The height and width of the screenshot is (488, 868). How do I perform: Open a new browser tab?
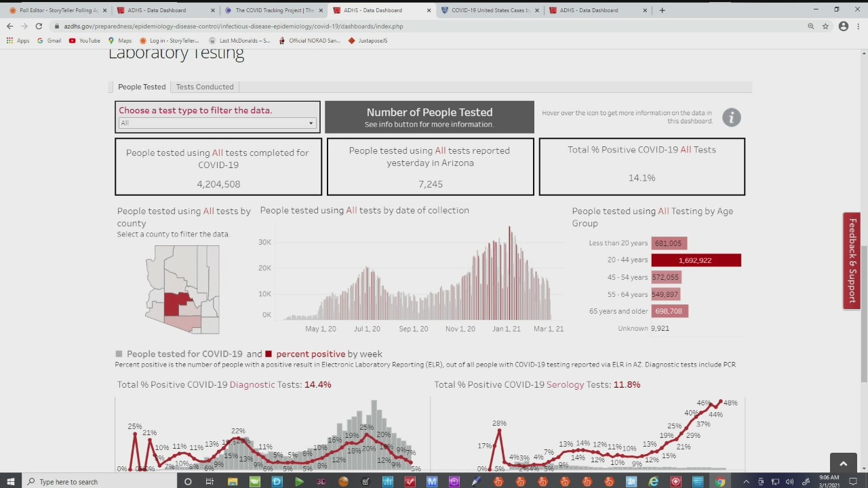(662, 10)
